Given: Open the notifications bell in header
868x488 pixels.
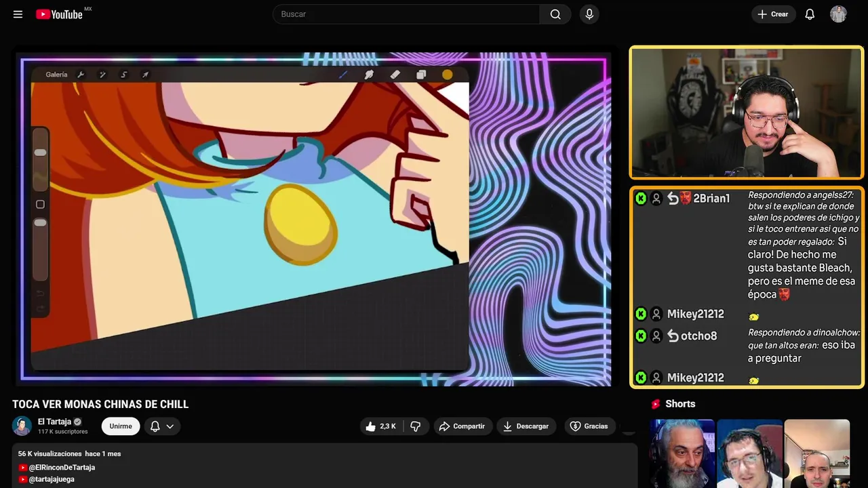Looking at the screenshot, I should click(810, 14).
